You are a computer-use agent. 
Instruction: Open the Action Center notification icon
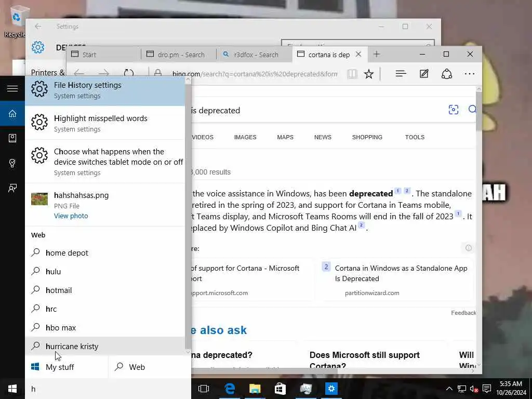pos(487,389)
